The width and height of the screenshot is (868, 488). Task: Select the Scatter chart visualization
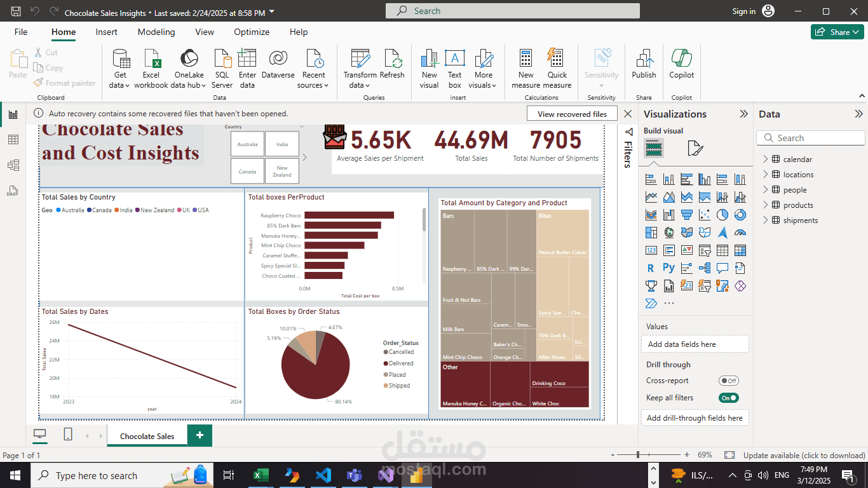(x=705, y=215)
